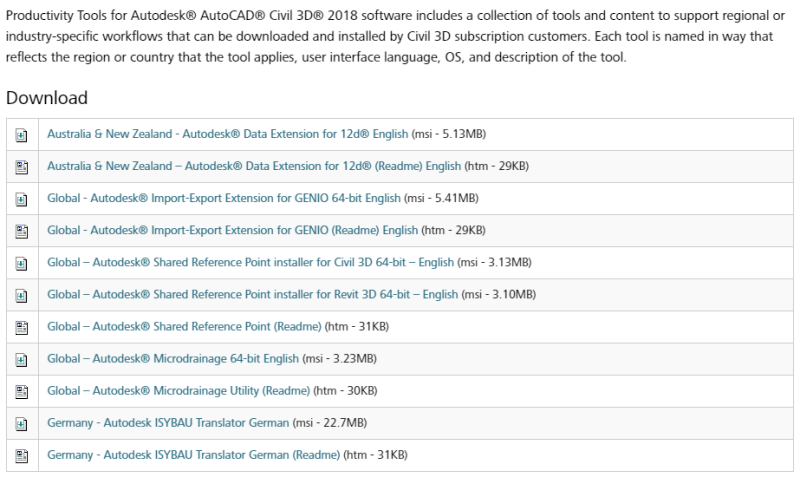Click the Productivity Tools intro paragraph
This screenshot has width=800, height=484.
click(395, 36)
